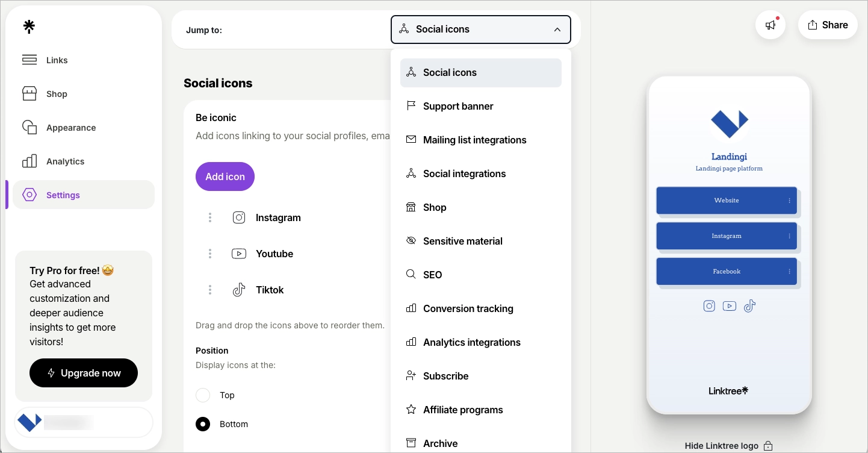Click the megaphone announcements icon

pyautogui.click(x=770, y=25)
